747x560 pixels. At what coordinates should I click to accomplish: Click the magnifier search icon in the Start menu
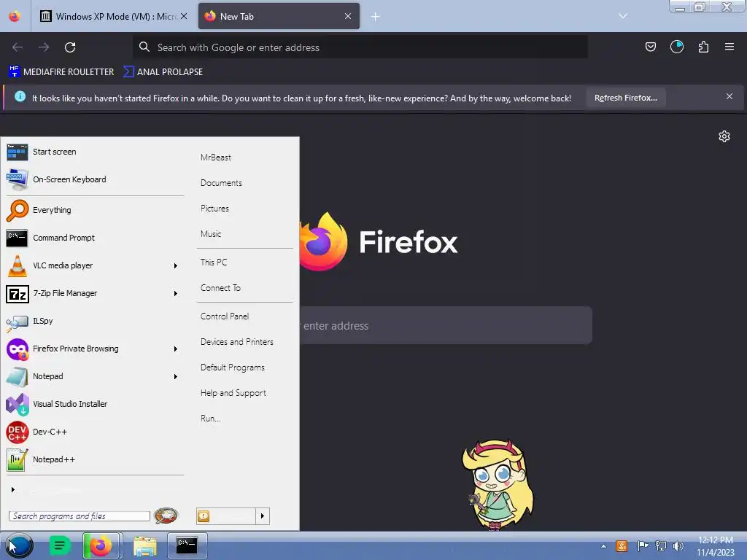pyautogui.click(x=166, y=516)
